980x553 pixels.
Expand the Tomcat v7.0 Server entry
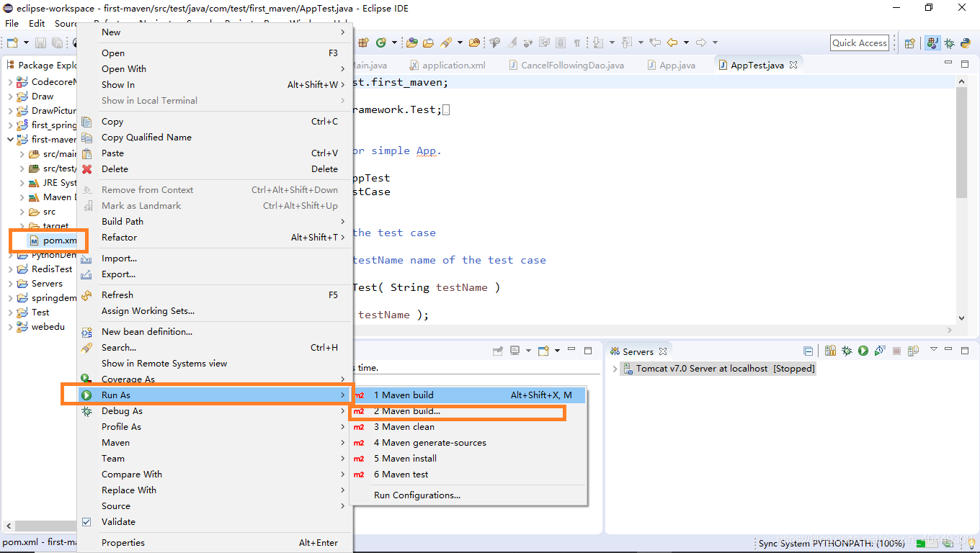(x=615, y=369)
